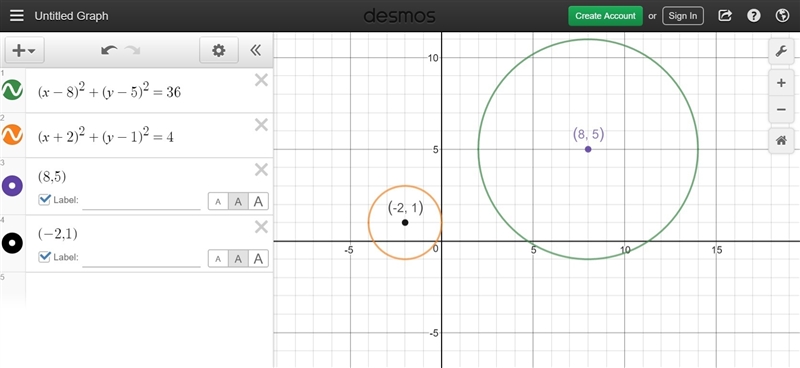Click the Share Graph icon
Image resolution: width=800 pixels, height=368 pixels.
pos(725,16)
